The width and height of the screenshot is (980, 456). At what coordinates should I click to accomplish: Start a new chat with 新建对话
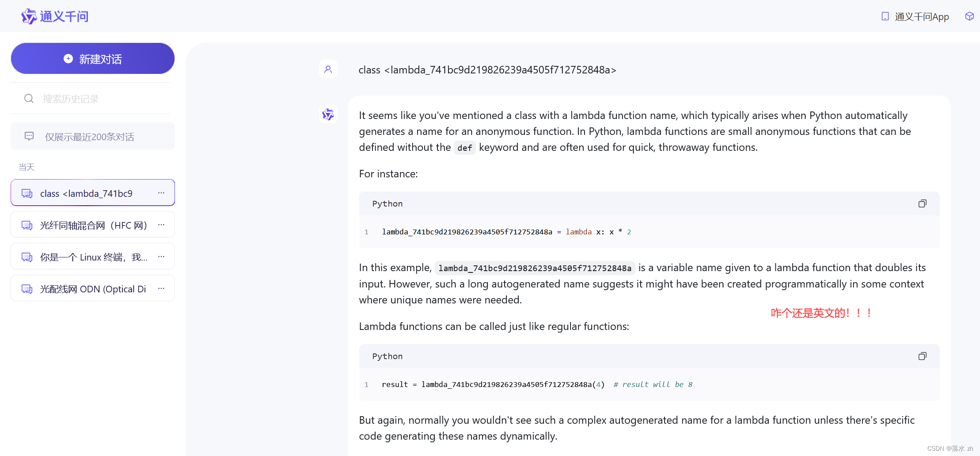93,58
